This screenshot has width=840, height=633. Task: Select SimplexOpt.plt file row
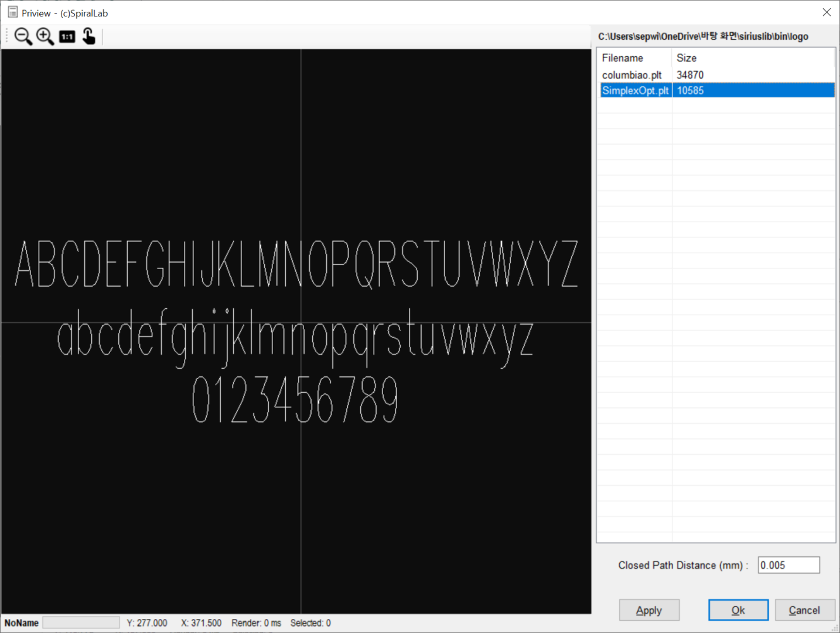(717, 90)
